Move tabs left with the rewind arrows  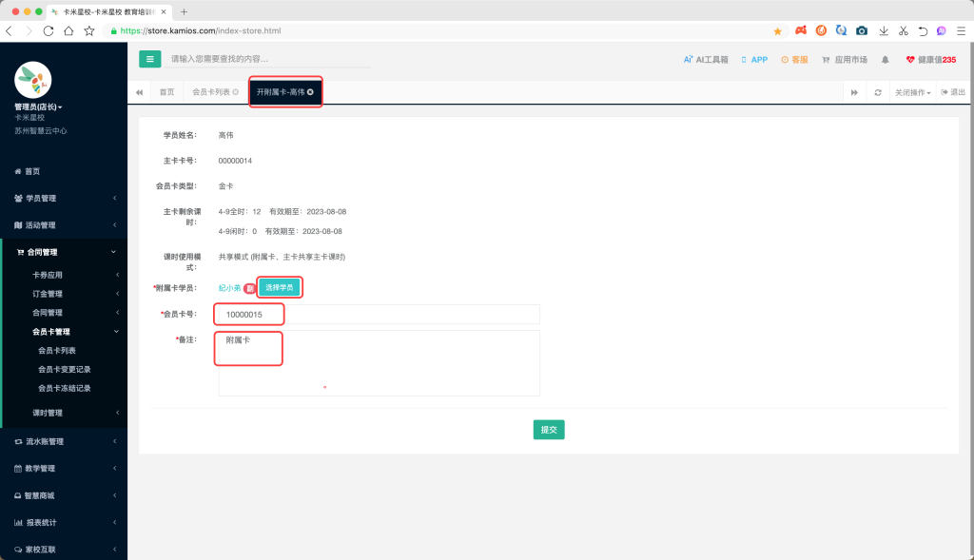tap(139, 92)
